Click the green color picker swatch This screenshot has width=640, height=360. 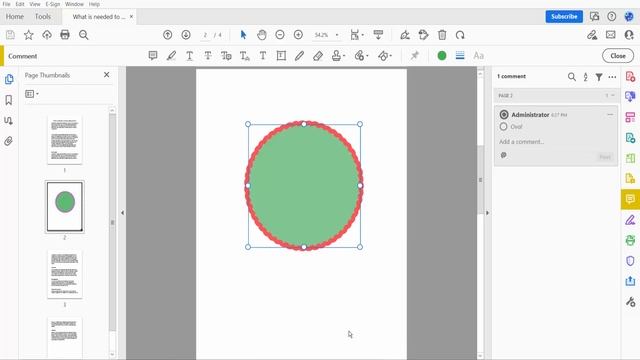click(x=442, y=56)
